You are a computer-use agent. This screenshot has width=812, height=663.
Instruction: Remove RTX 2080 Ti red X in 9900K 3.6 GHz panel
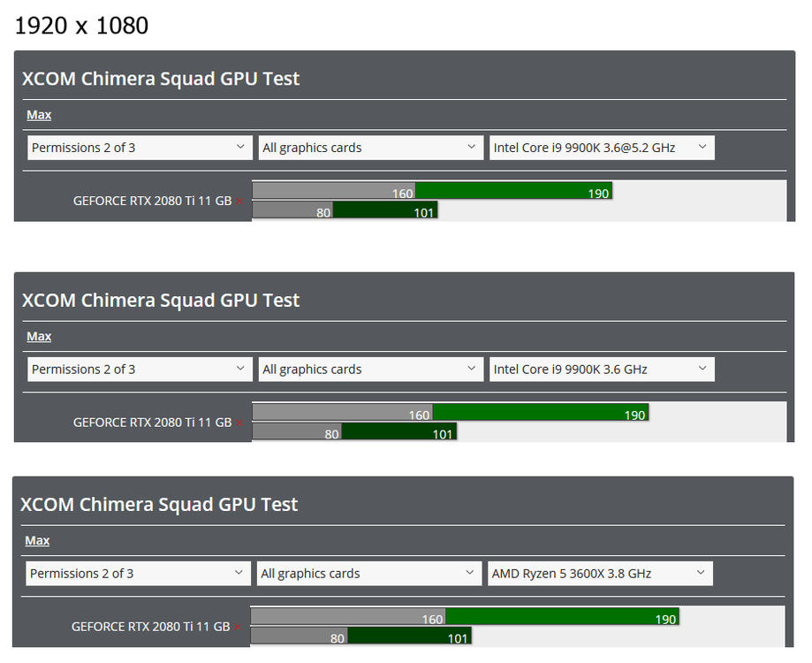pyautogui.click(x=239, y=423)
